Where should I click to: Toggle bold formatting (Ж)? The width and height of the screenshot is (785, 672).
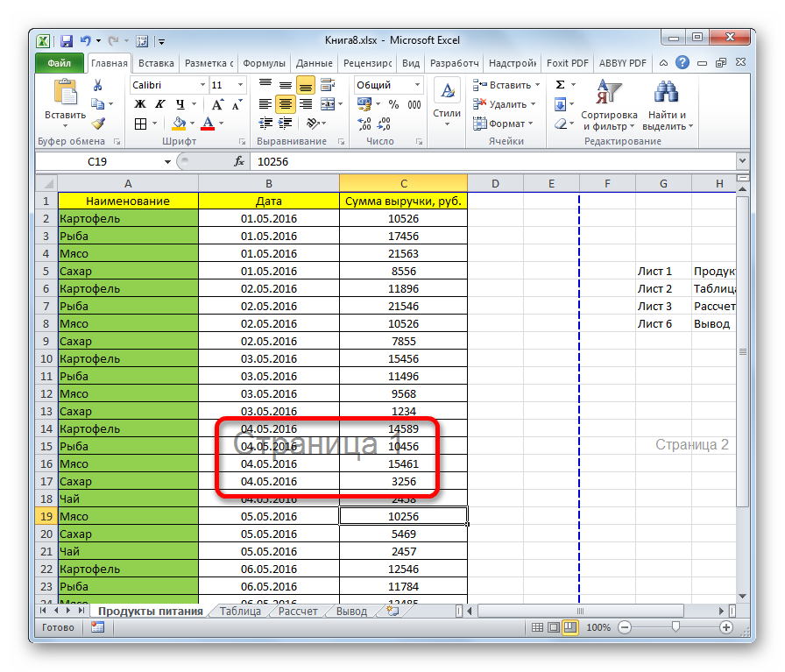tap(139, 104)
